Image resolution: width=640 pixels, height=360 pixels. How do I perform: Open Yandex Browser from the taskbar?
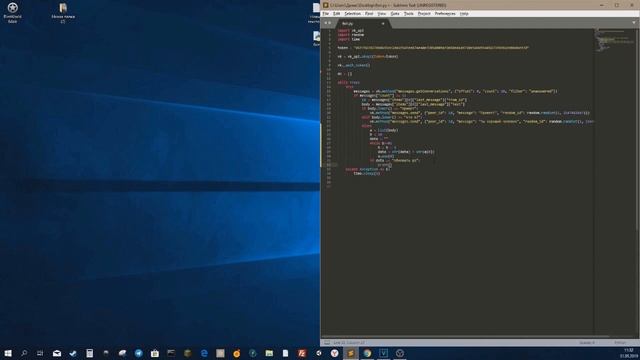[334, 353]
